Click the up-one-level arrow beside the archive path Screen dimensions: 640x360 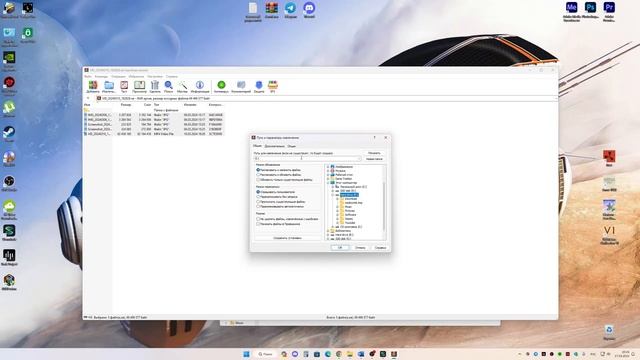coord(88,98)
